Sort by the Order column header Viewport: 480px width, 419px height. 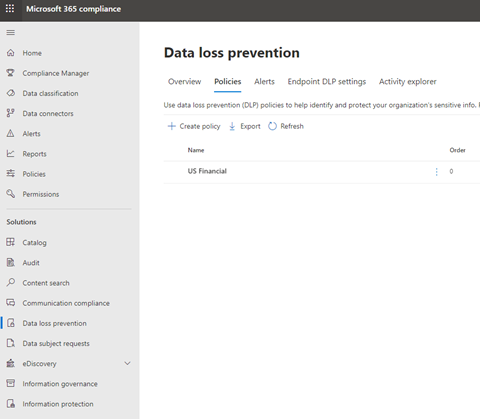[457, 150]
